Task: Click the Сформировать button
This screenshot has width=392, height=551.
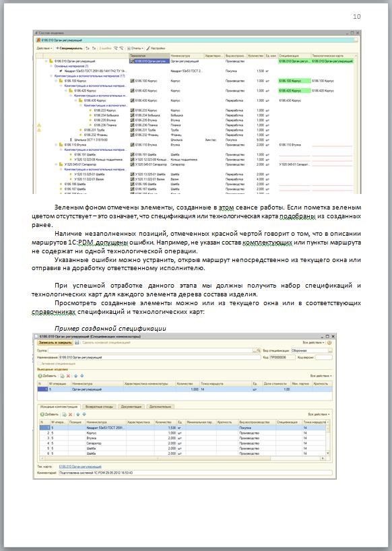Action: click(x=69, y=48)
